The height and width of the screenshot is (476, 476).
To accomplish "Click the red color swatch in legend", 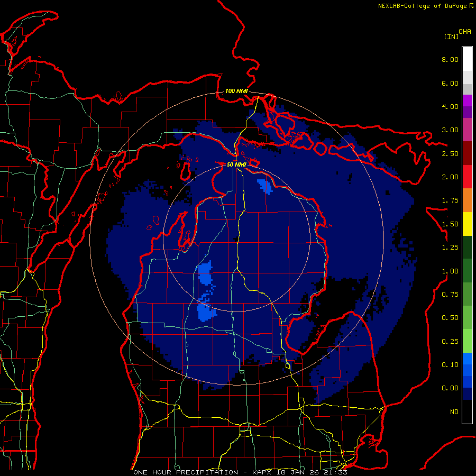I will pyautogui.click(x=467, y=177).
